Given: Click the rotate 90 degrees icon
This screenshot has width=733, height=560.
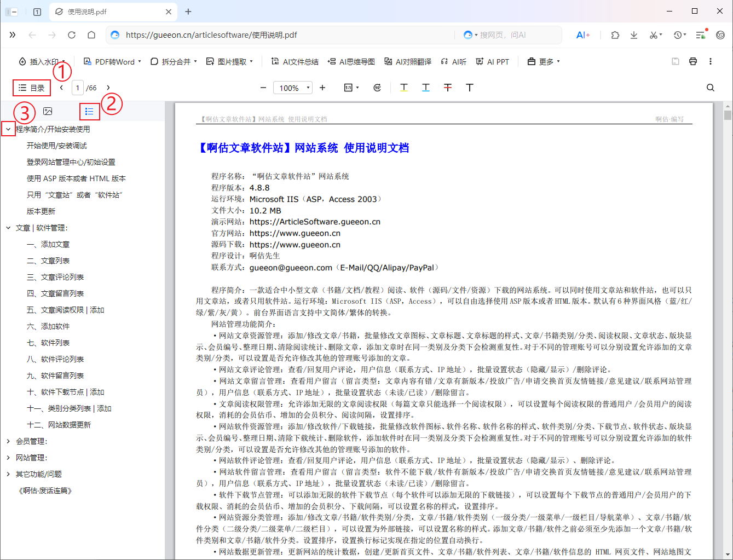Looking at the screenshot, I should point(377,88).
